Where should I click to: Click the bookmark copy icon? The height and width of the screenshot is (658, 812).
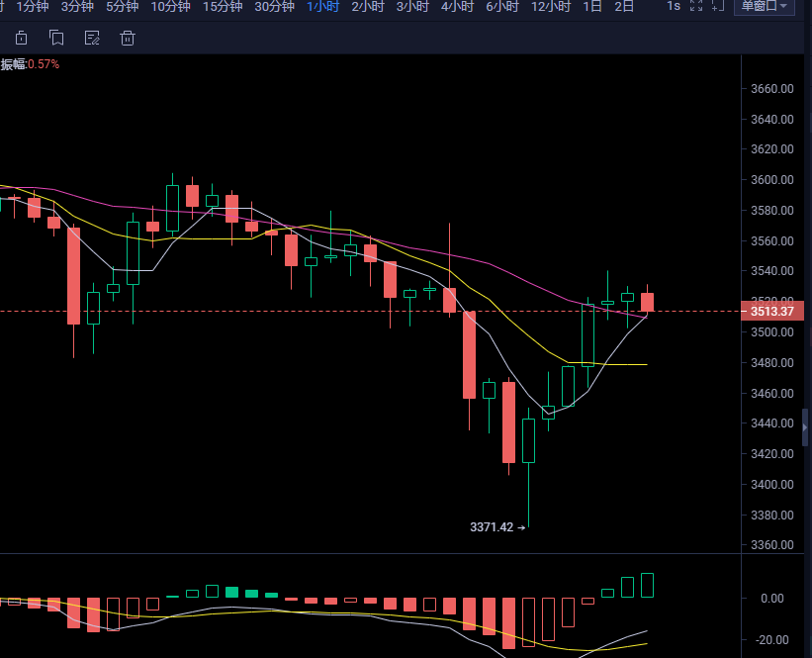point(56,38)
